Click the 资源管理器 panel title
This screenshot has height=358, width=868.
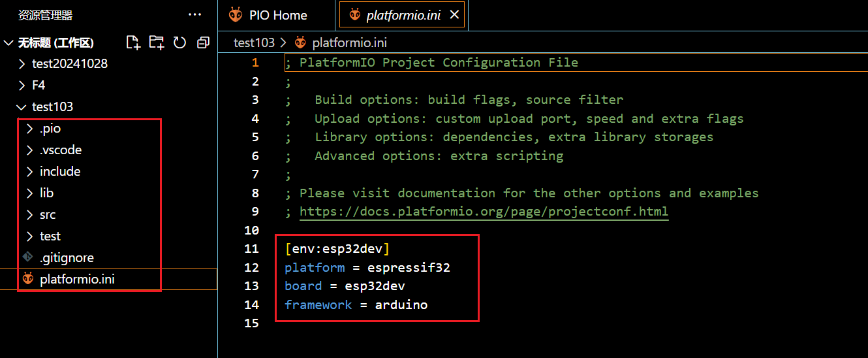pyautogui.click(x=46, y=14)
